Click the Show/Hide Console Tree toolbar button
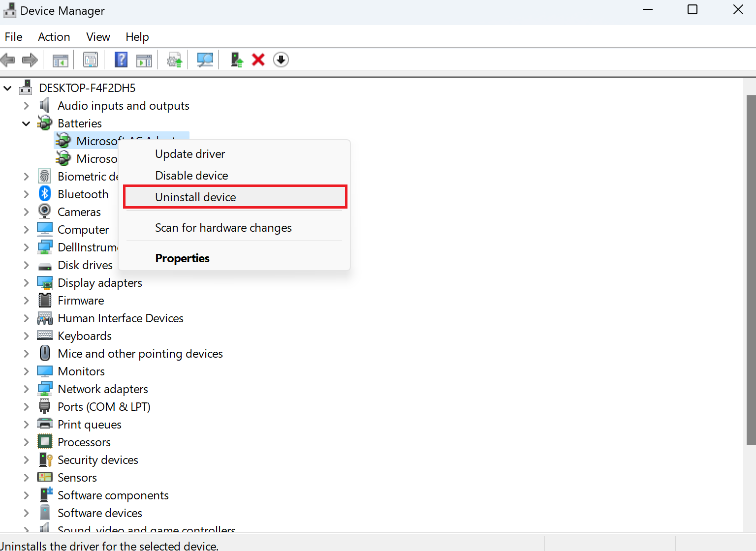 60,60
